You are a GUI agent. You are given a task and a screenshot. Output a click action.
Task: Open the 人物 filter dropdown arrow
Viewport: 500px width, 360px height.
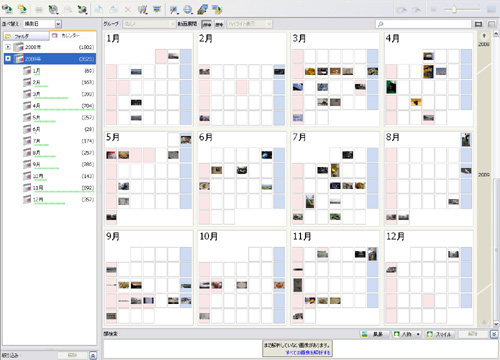[x=418, y=334]
